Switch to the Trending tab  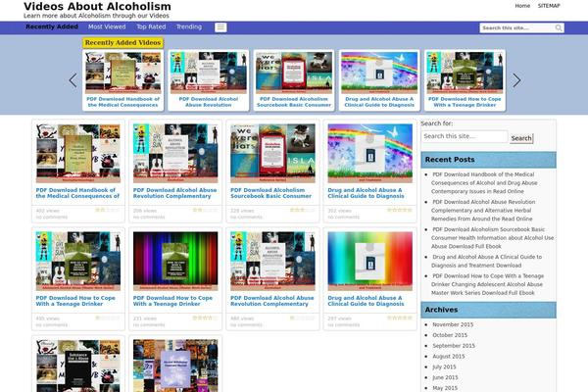(x=189, y=26)
